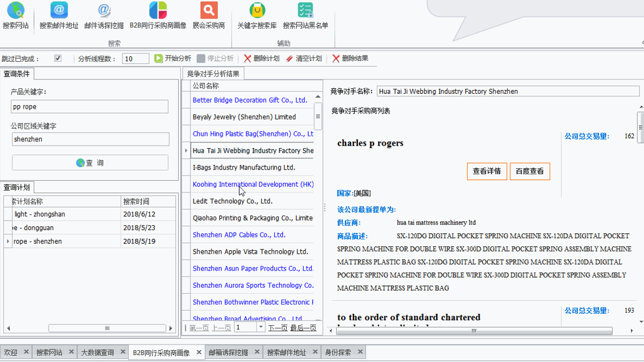Screen dimensions: 644x362
Task: Select the B2B同行采购商画像 ribbon icon
Action: coord(158,11)
